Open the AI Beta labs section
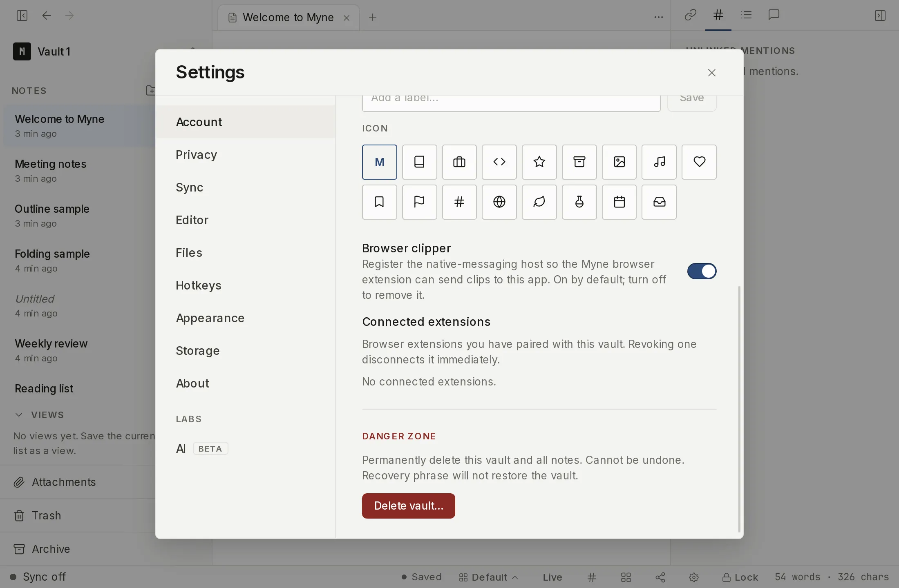 (x=245, y=449)
